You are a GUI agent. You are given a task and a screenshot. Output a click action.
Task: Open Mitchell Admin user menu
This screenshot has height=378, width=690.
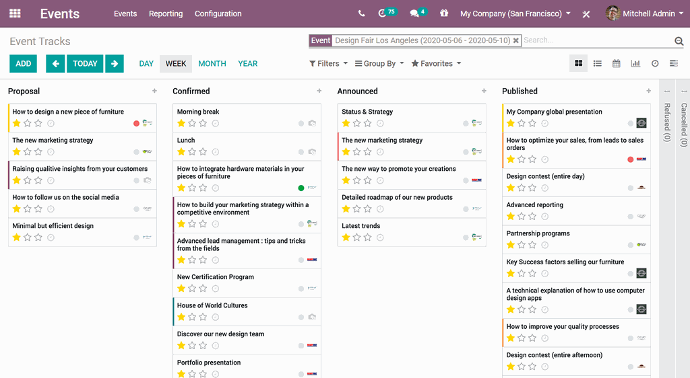pyautogui.click(x=645, y=13)
